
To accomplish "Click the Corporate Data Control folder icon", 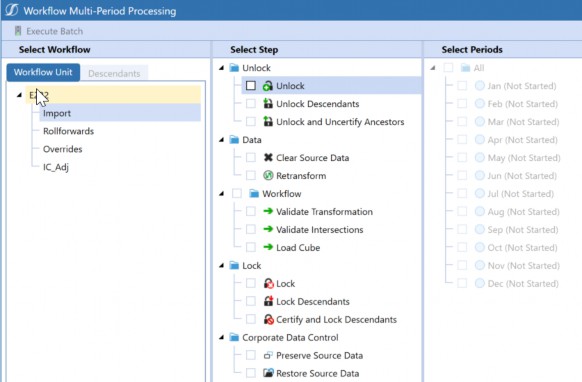I will [x=234, y=337].
